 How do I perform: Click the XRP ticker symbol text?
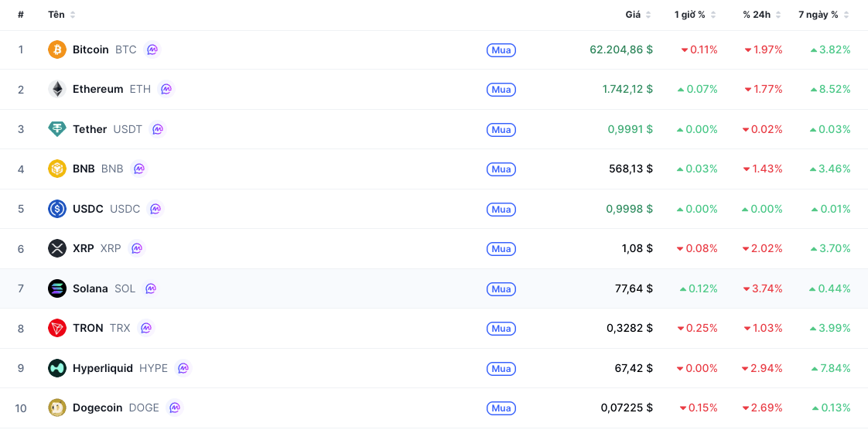[111, 248]
